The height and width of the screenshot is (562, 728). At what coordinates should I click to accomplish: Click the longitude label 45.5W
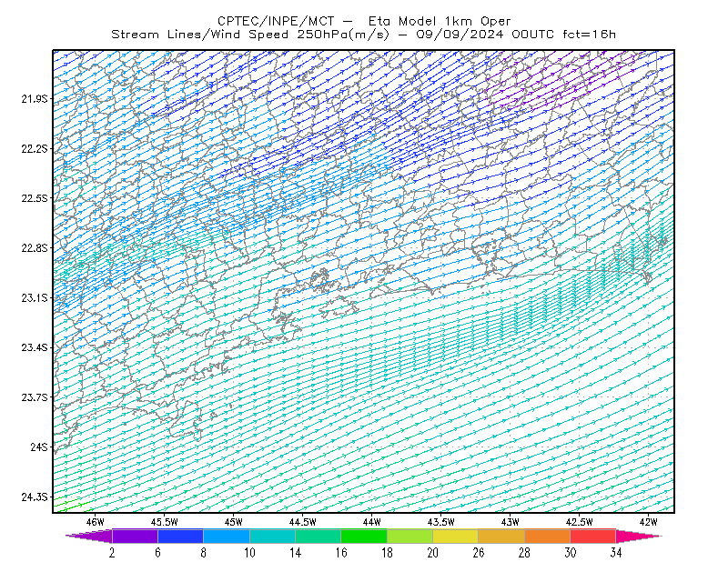coord(165,522)
